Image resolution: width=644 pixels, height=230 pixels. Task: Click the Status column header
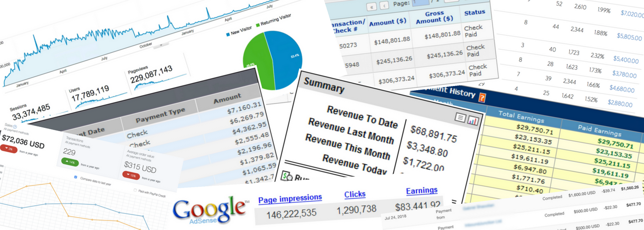click(475, 12)
